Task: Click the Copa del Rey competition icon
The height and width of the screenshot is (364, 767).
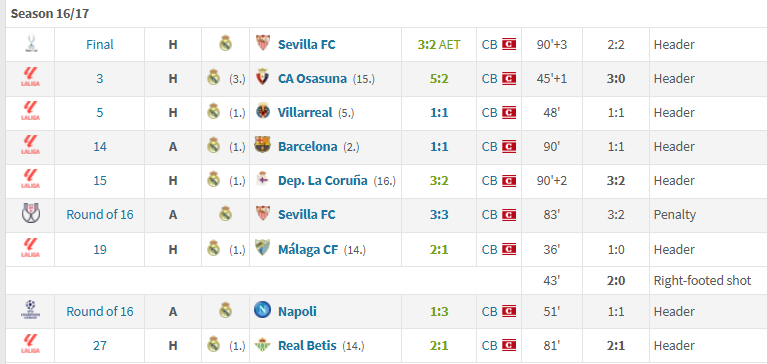Action: click(x=31, y=214)
